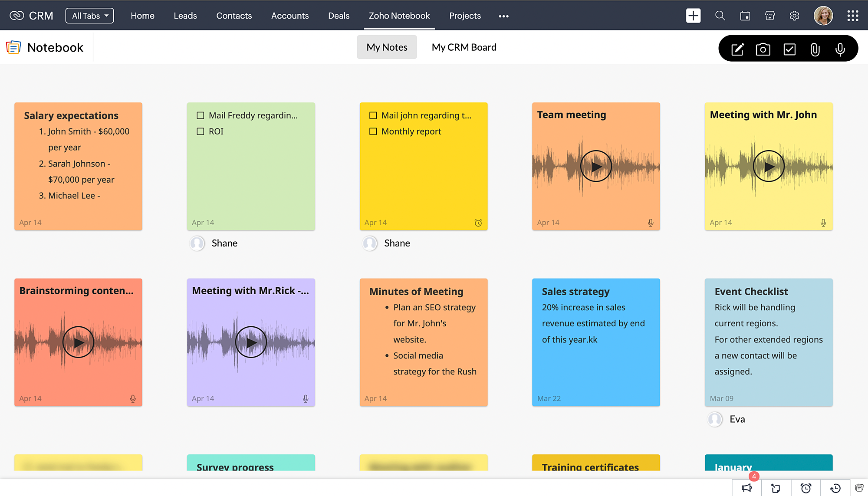Play the Team meeting audio note
The width and height of the screenshot is (868, 496).
click(x=596, y=166)
